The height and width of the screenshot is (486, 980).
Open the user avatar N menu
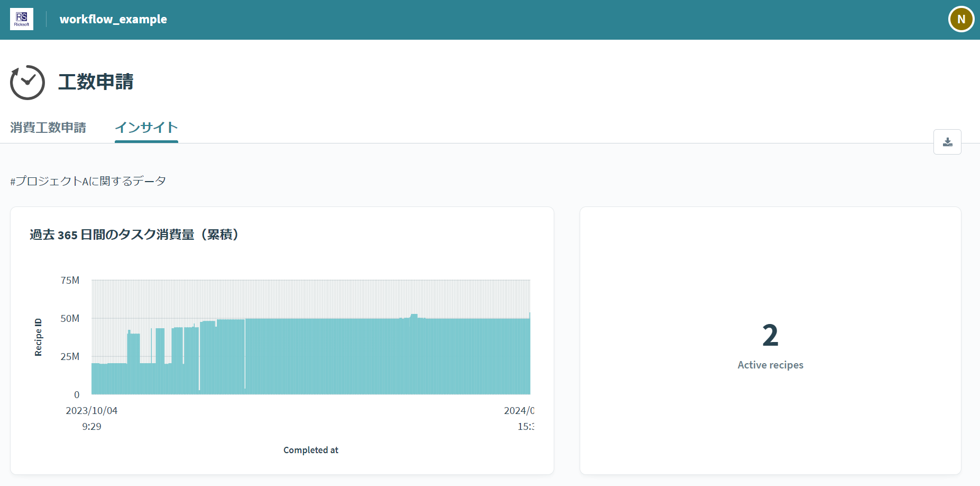(x=961, y=19)
